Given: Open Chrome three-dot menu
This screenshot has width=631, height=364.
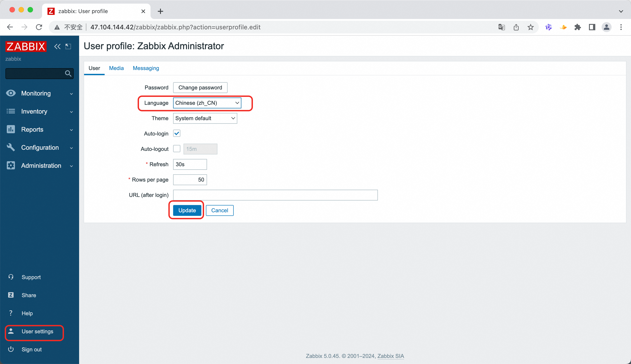Looking at the screenshot, I should (x=621, y=27).
